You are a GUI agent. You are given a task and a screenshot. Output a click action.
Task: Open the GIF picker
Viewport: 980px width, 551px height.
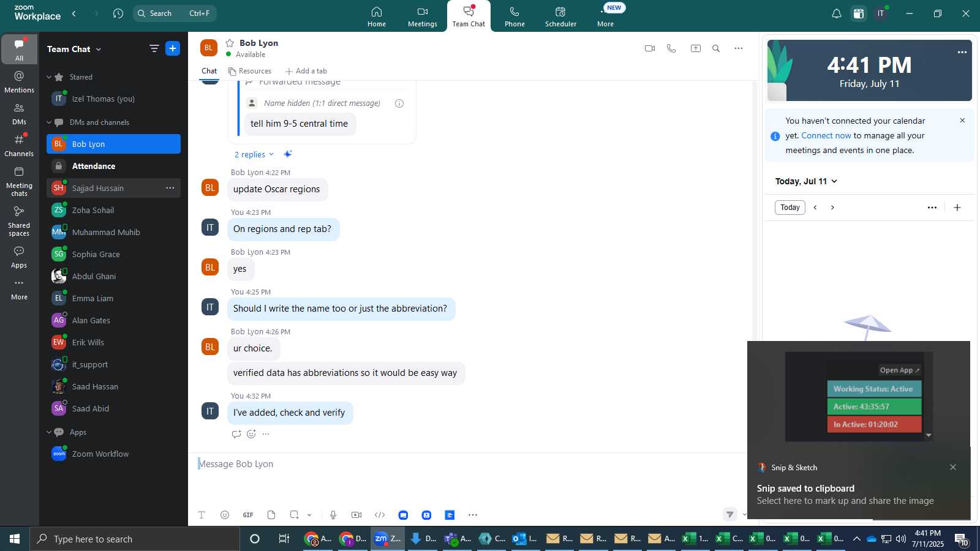(248, 515)
